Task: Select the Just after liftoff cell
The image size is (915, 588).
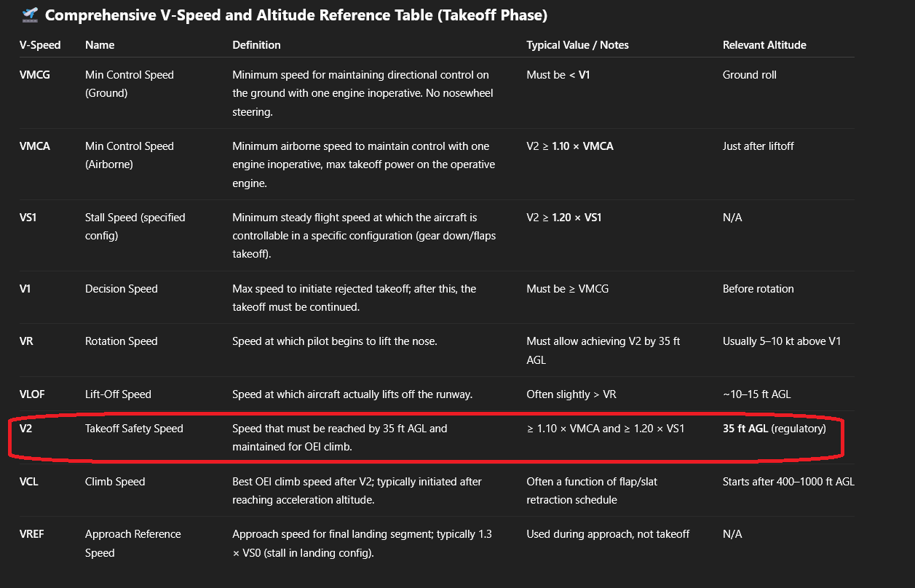Action: [758, 146]
